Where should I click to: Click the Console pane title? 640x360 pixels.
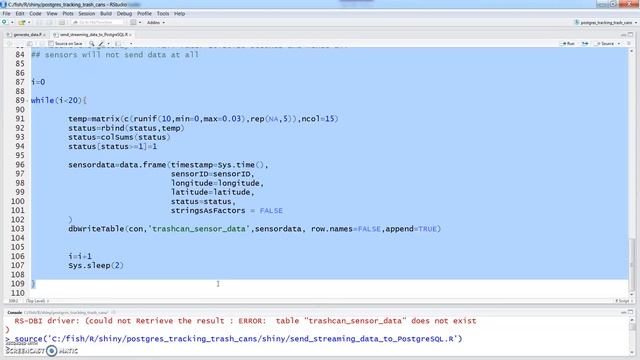click(14, 312)
